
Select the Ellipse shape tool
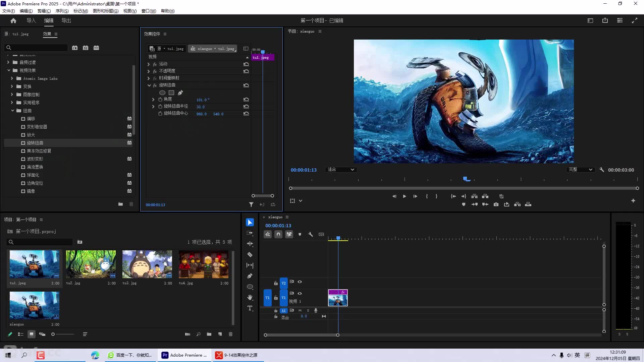coord(250,287)
